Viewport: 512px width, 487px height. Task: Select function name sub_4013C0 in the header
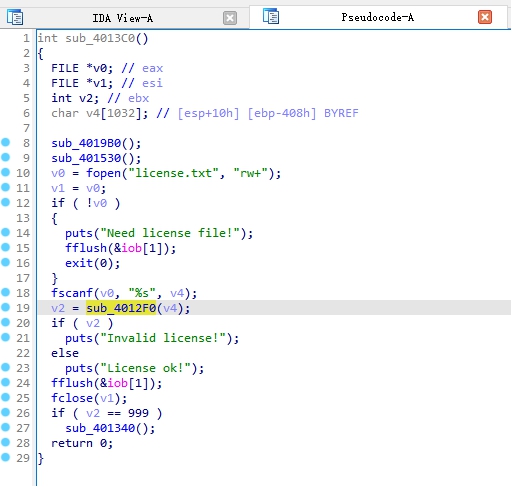pyautogui.click(x=100, y=38)
